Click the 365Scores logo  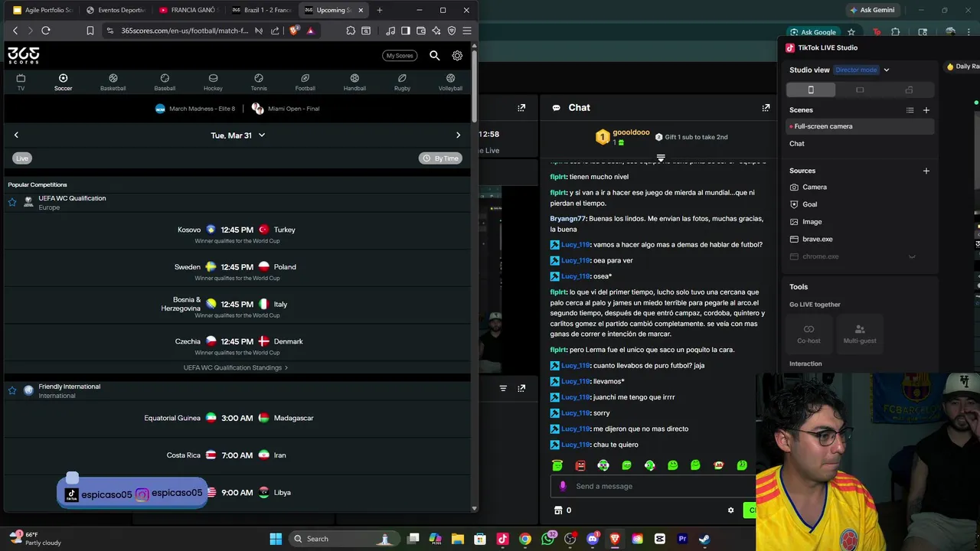click(24, 55)
